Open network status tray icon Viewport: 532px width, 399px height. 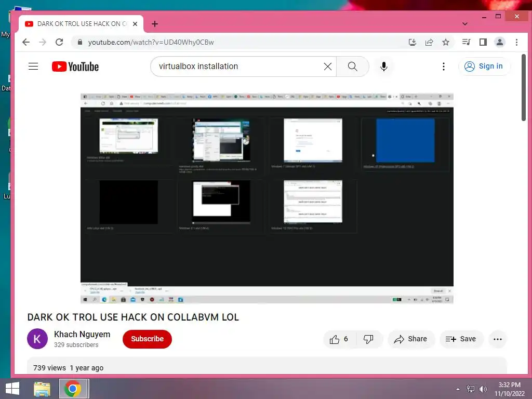[470, 389]
